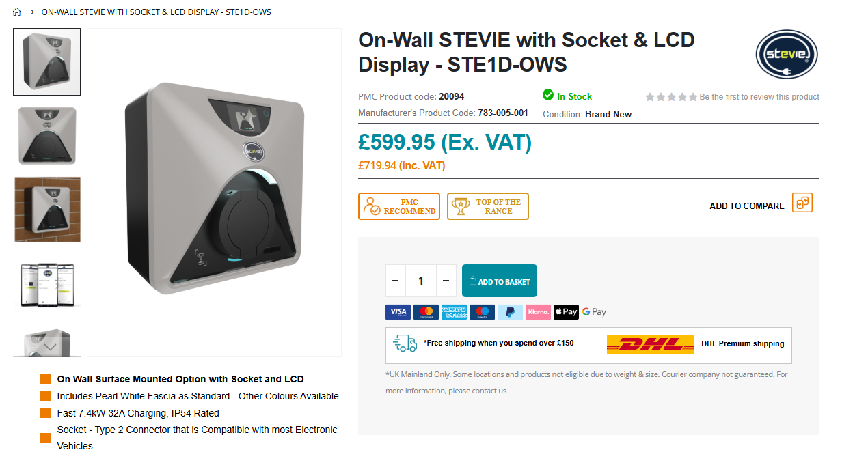
Task: Click the Visa card icon
Action: (398, 312)
